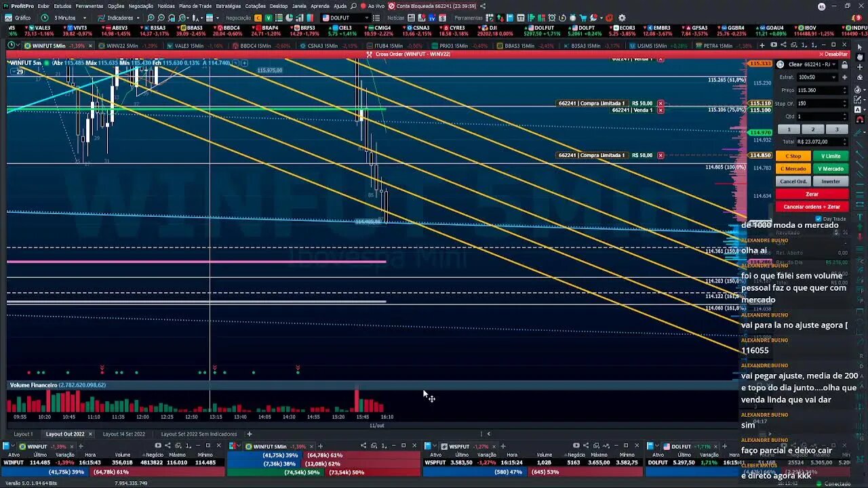This screenshot has width=868, height=488.
Task: Click the search magnifier in menu bar
Action: click(x=354, y=6)
